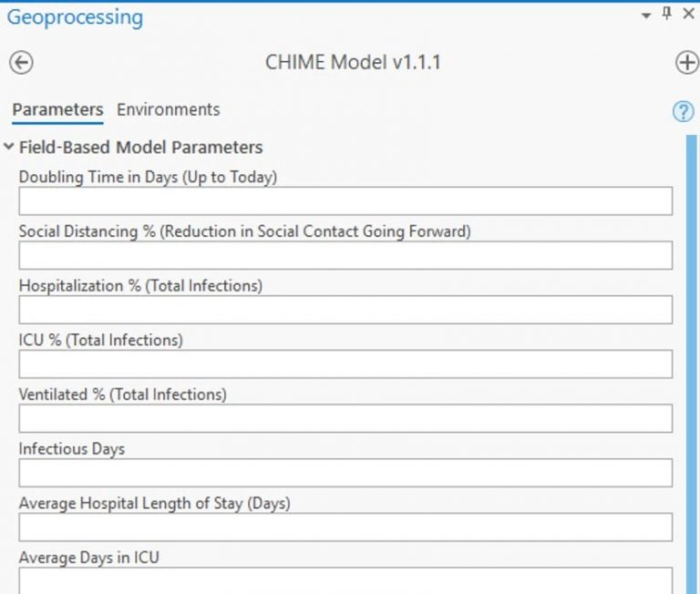Close the Geoprocessing pane

click(x=687, y=15)
